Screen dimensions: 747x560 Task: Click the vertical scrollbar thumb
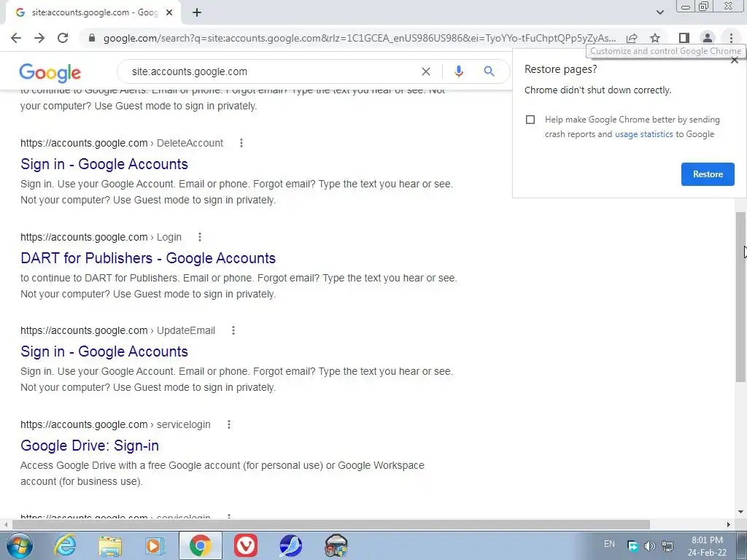(740, 296)
